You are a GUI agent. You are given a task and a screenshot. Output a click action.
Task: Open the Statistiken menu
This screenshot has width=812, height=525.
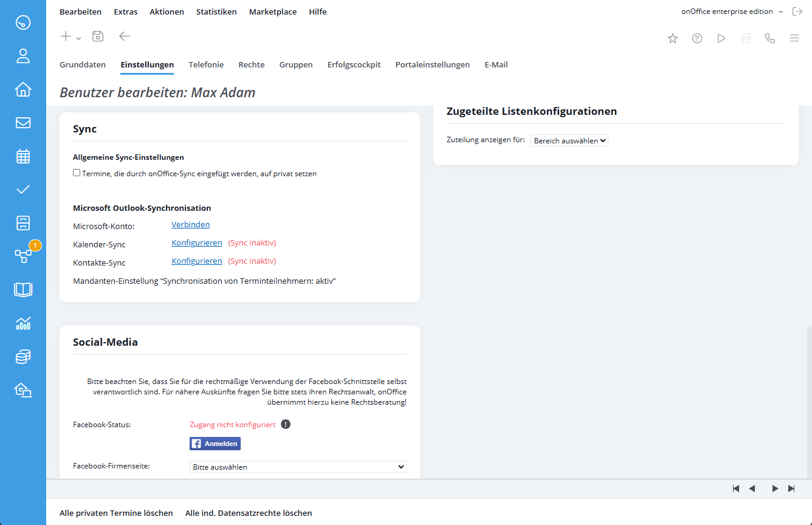[x=216, y=12]
